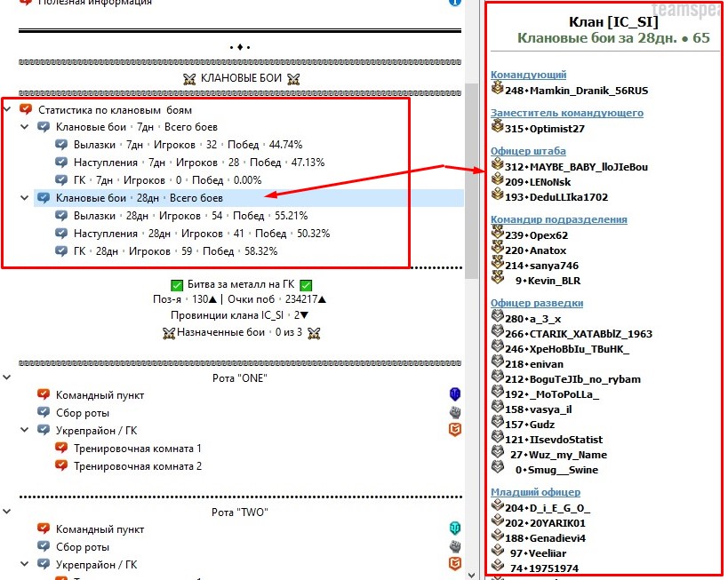Collapse the Статистика по клановым боям channel
Screen dimensions: 728x580
[x=8, y=109]
